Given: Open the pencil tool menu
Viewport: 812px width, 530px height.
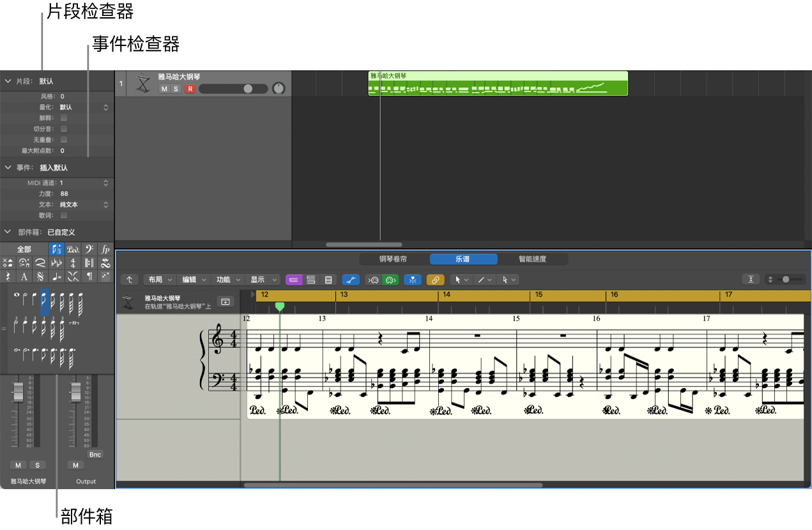Looking at the screenshot, I should 485,280.
